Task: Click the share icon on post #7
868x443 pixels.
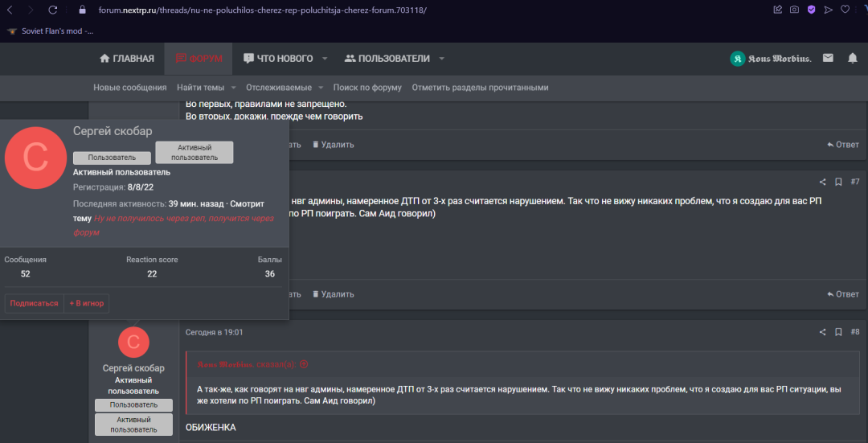Action: pyautogui.click(x=822, y=183)
